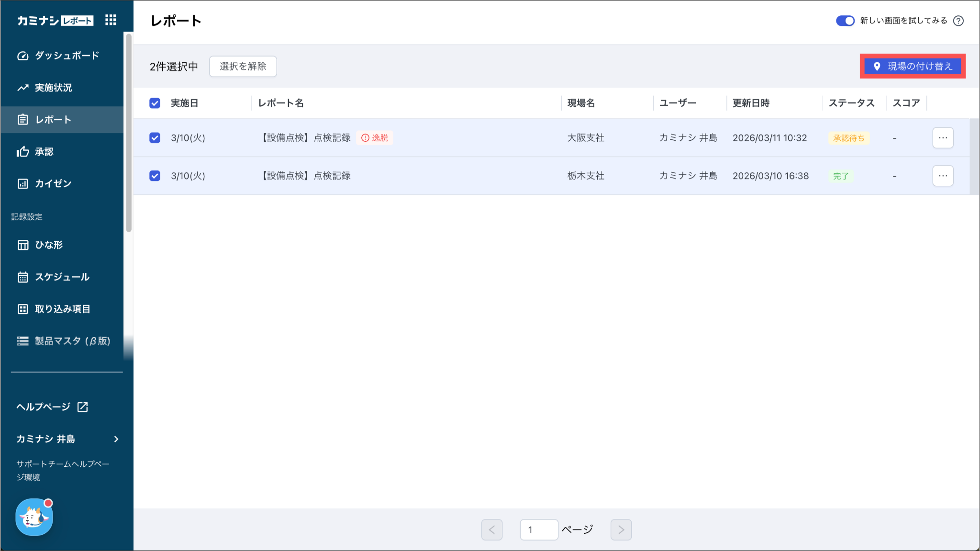
Task: Go to ひな形 in the sidebar
Action: pos(49,245)
